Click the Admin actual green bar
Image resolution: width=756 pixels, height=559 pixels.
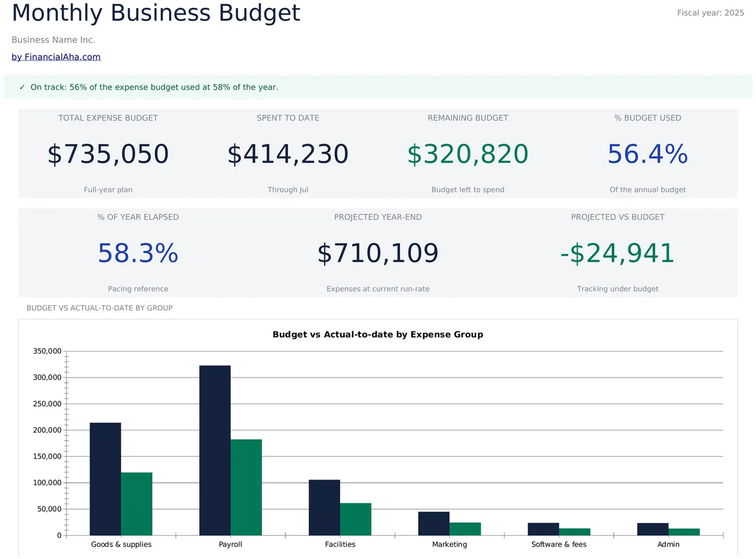684,532
